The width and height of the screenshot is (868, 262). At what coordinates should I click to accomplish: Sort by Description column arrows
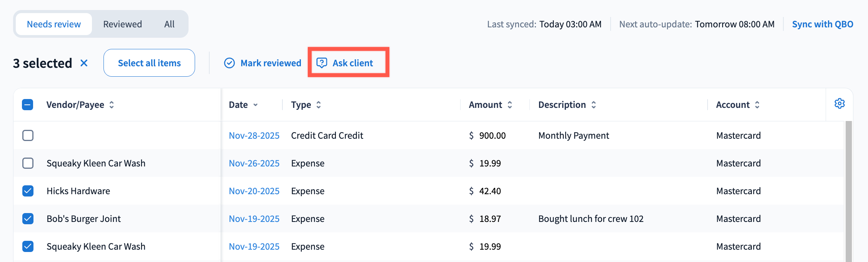[x=594, y=105]
